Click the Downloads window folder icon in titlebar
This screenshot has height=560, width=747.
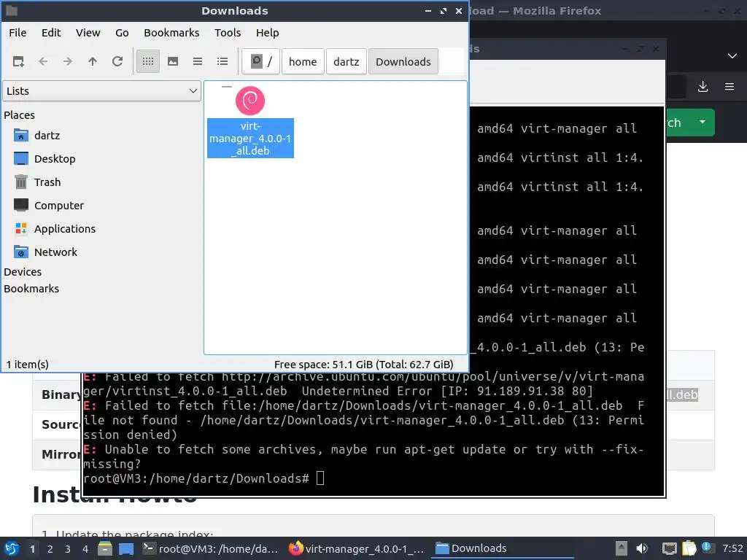[12, 10]
